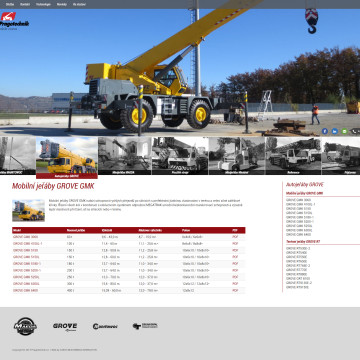The image size is (360, 360).
Task: Open the GROVE GMK 5130 model link in the table
Action: [x=25, y=250]
